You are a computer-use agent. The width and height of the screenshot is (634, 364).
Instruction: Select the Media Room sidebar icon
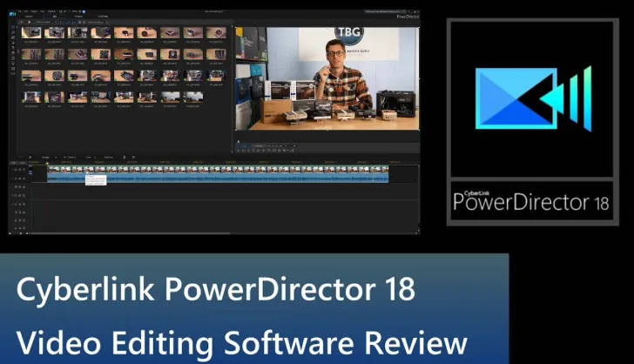pyautogui.click(x=13, y=27)
